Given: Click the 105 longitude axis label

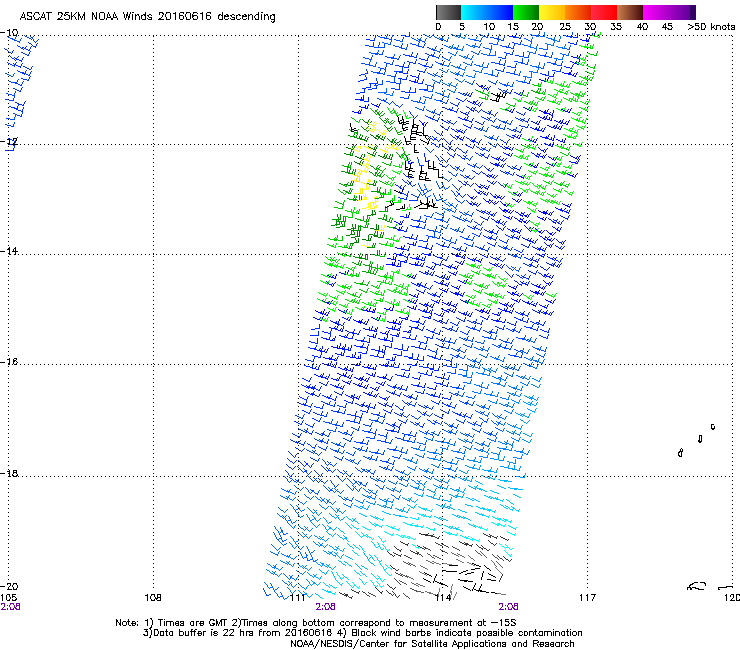Looking at the screenshot, I should pyautogui.click(x=8, y=598).
